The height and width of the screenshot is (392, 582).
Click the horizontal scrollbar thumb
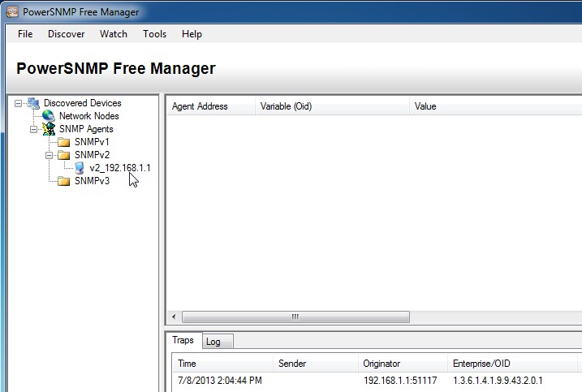pos(295,317)
